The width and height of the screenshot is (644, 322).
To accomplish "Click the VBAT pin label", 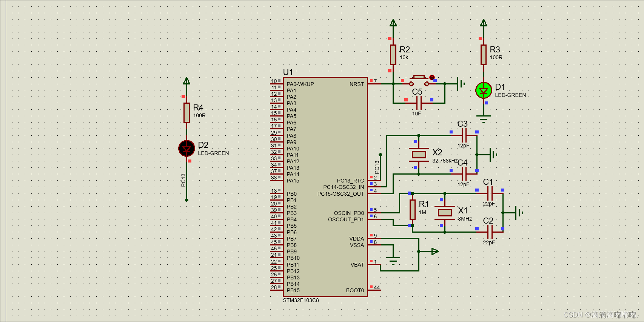I will [x=357, y=265].
